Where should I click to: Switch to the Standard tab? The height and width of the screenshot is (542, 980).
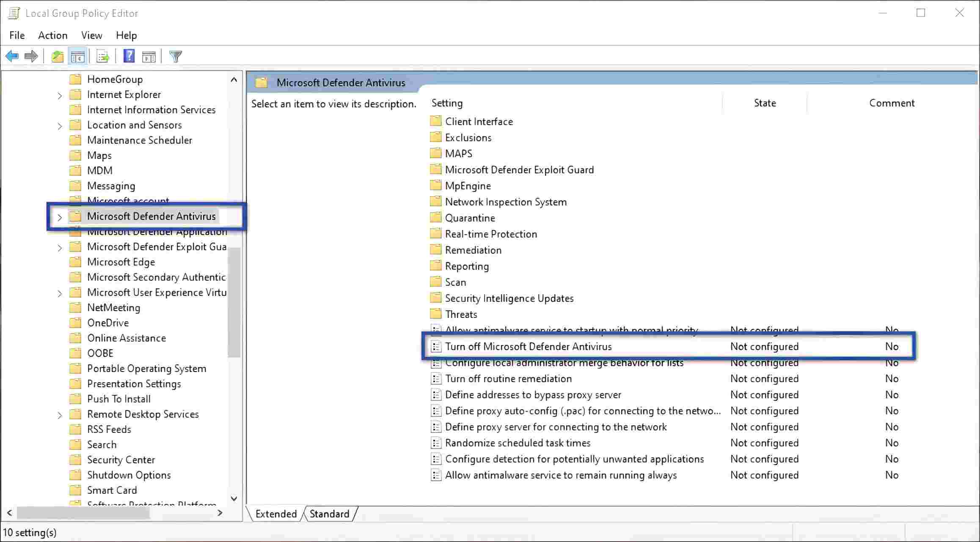point(329,514)
